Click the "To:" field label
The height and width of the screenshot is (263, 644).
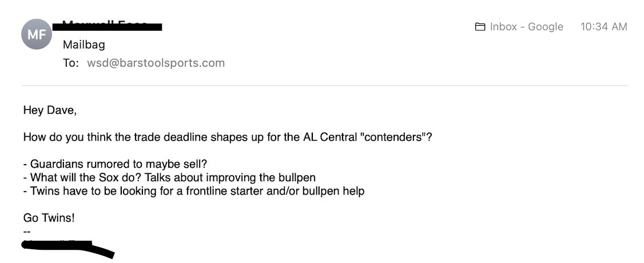tap(71, 63)
